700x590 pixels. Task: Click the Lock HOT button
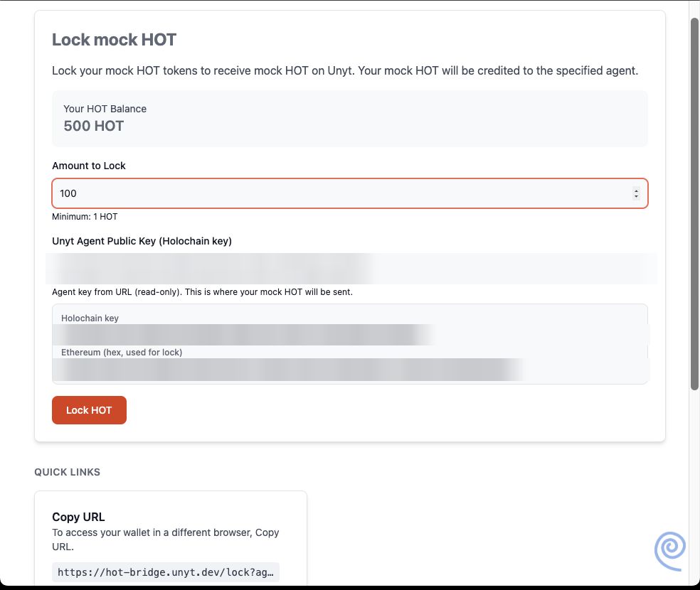90,410
